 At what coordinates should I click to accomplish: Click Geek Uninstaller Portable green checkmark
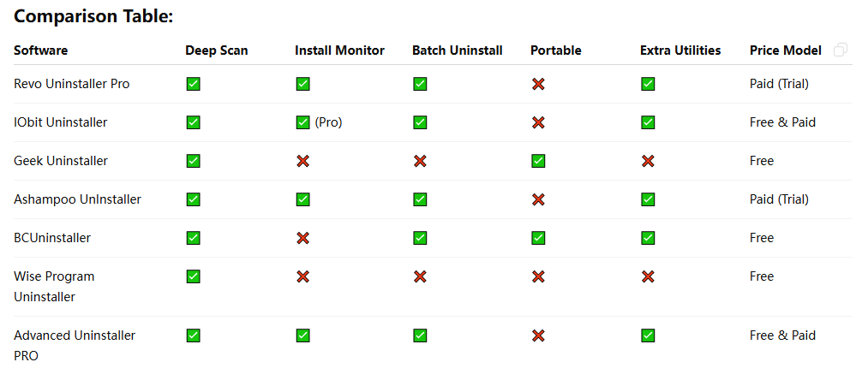538,161
